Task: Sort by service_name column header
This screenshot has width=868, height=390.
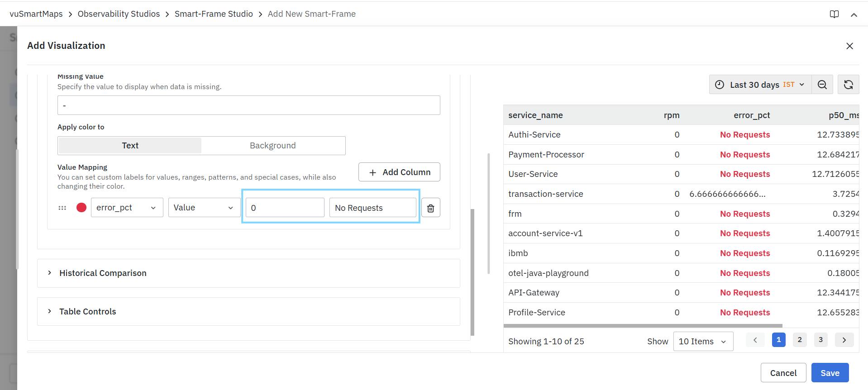Action: (x=535, y=115)
